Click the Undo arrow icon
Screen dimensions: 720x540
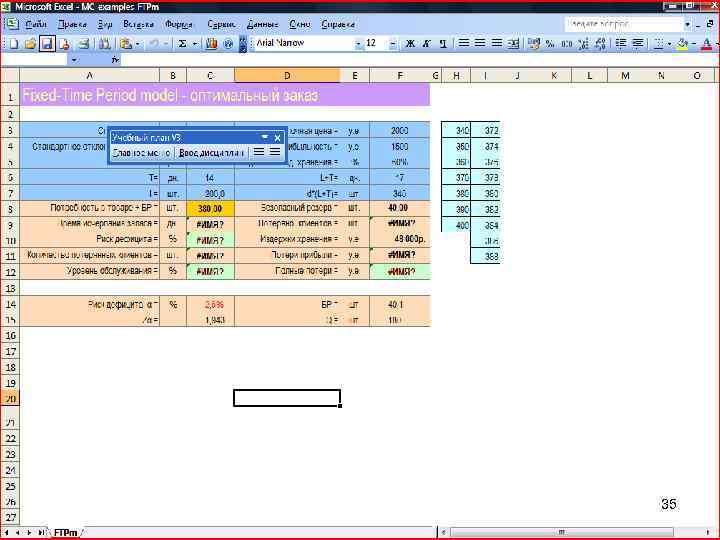pyautogui.click(x=154, y=44)
